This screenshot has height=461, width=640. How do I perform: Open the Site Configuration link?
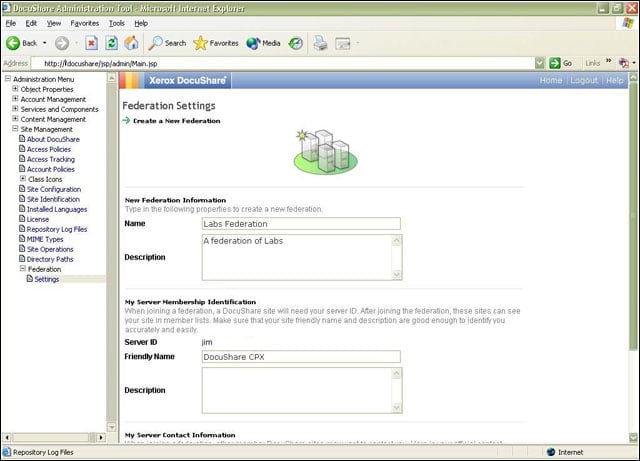click(x=54, y=189)
